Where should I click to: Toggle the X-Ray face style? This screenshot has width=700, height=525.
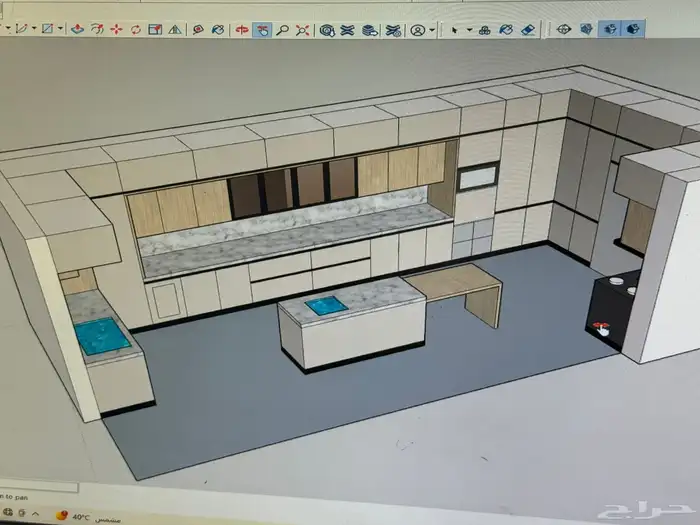pos(563,30)
